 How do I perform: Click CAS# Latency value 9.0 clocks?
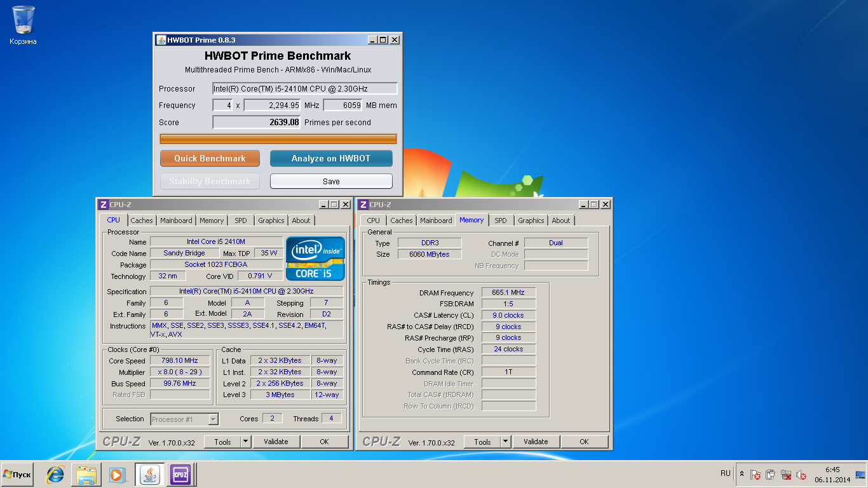click(x=508, y=315)
